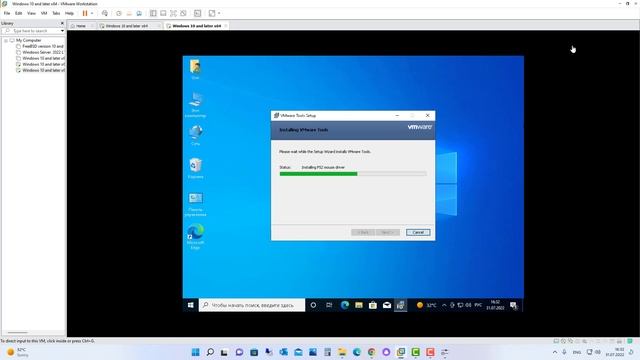Click the stretch guest display toolbar icon
The width and height of the screenshot is (640, 360).
click(212, 13)
